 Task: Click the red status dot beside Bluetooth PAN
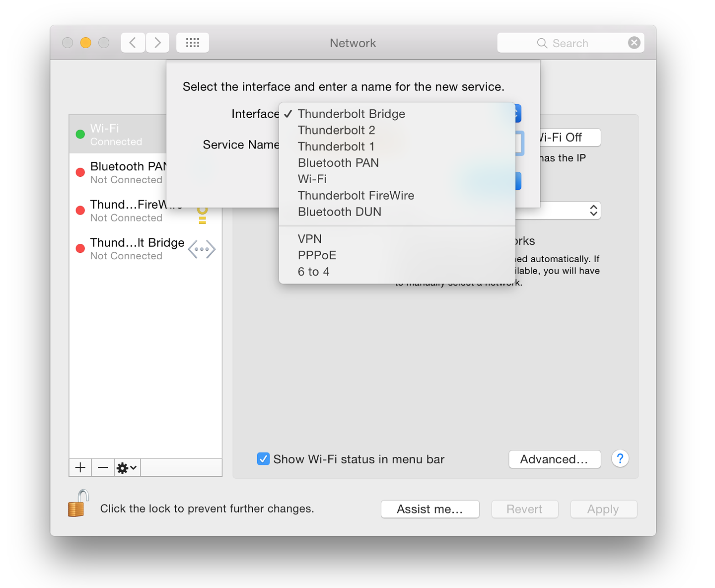(80, 172)
